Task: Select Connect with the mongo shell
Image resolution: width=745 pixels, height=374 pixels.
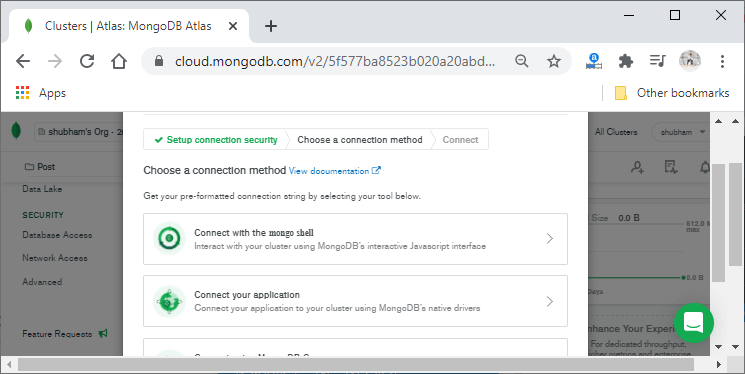Action: click(355, 239)
